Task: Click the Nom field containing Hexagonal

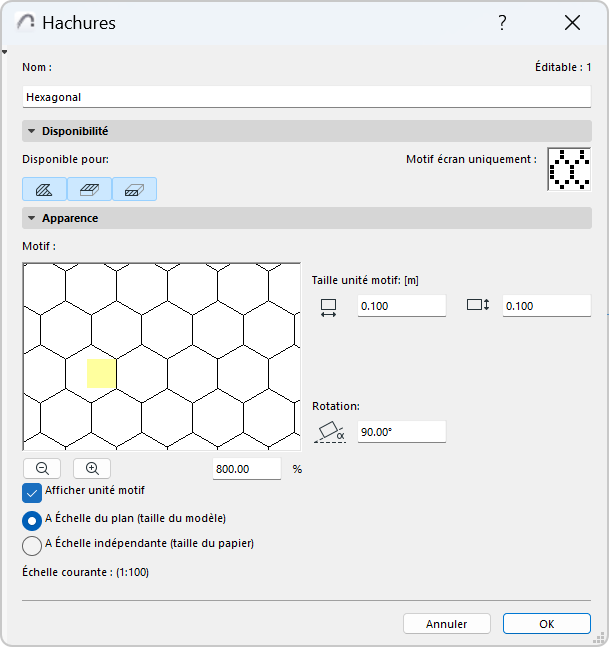Action: tap(306, 97)
